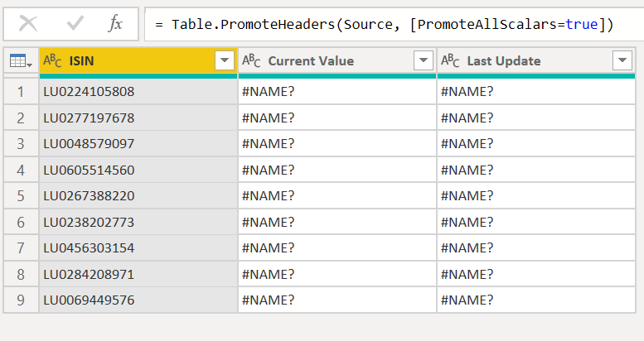
Task: Change data type icon of Current Value column
Action: [x=252, y=60]
